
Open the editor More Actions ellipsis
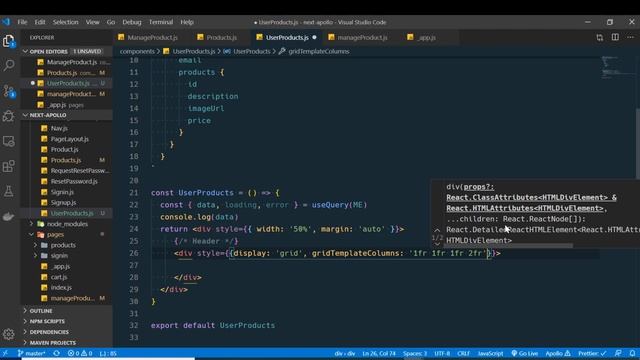pos(631,37)
